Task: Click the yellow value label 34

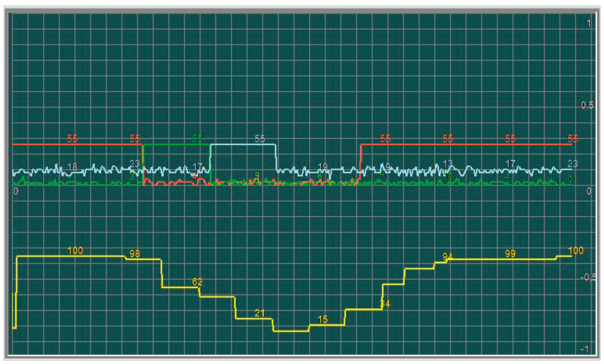Action: 385,304
